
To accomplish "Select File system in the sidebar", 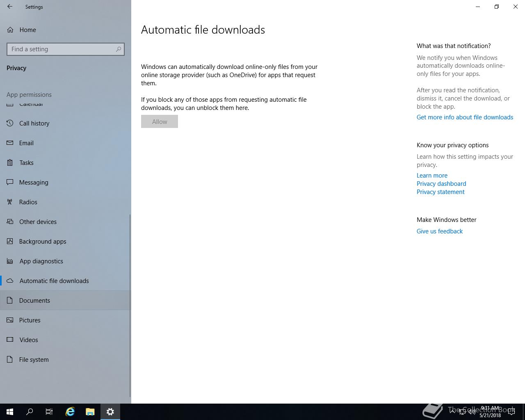I will (66, 359).
